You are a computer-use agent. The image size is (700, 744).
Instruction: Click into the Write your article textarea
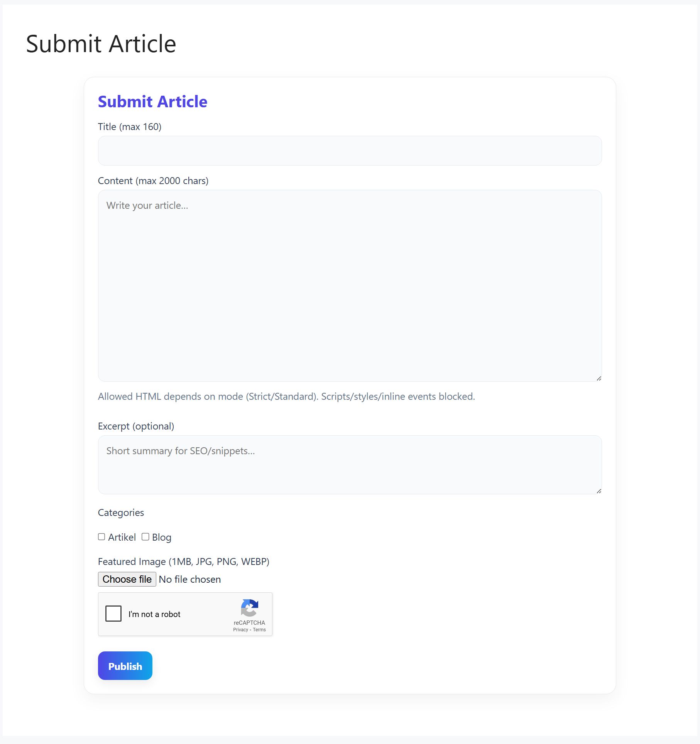[x=350, y=286]
